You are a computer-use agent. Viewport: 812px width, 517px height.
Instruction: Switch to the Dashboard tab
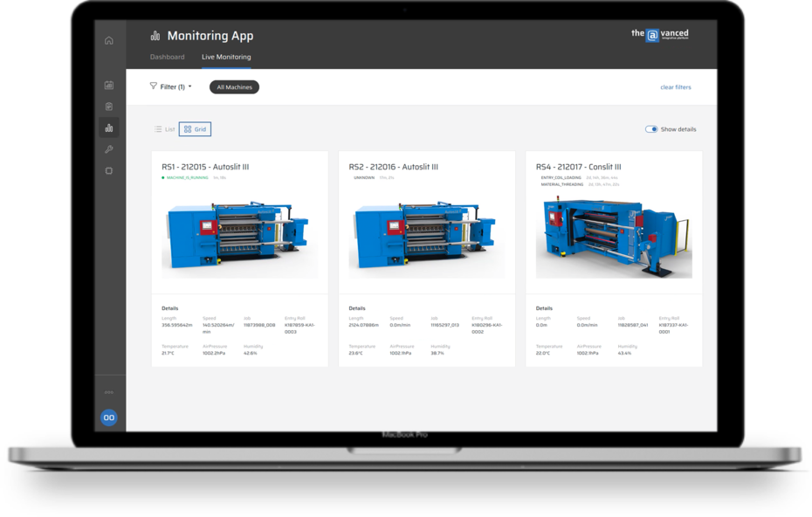pyautogui.click(x=167, y=57)
